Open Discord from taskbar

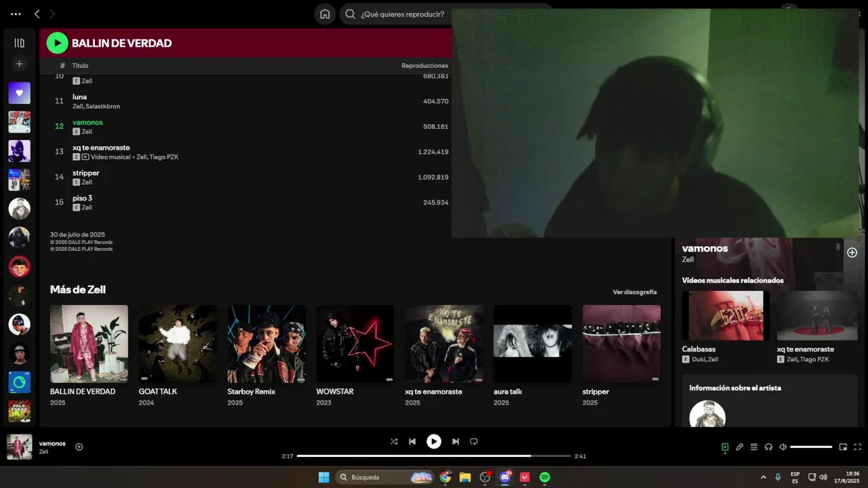[x=505, y=477]
